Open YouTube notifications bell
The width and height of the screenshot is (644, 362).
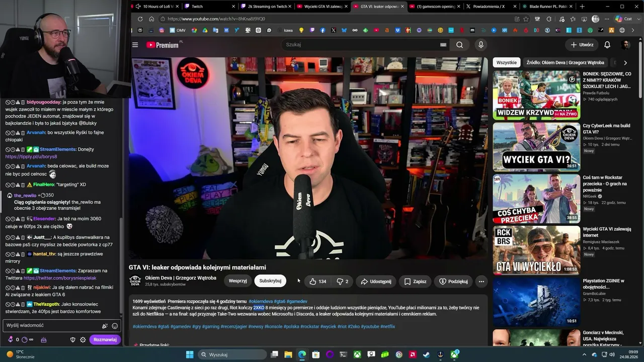coord(607,45)
